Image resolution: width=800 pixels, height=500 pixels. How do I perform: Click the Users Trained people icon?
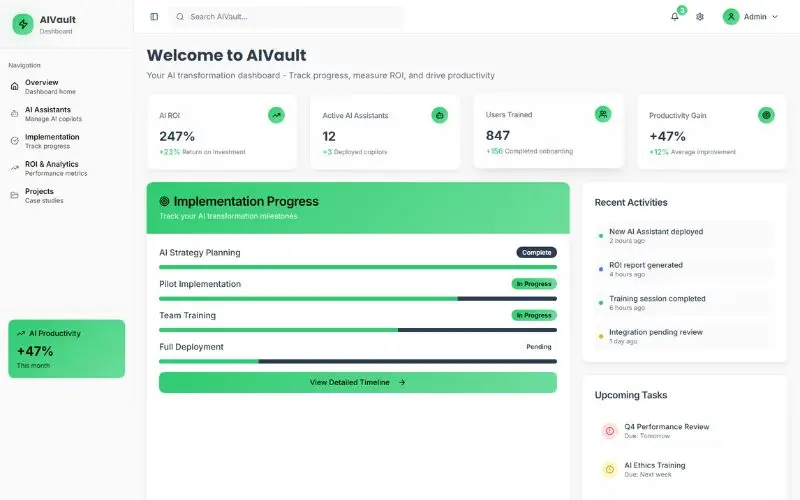pos(603,114)
